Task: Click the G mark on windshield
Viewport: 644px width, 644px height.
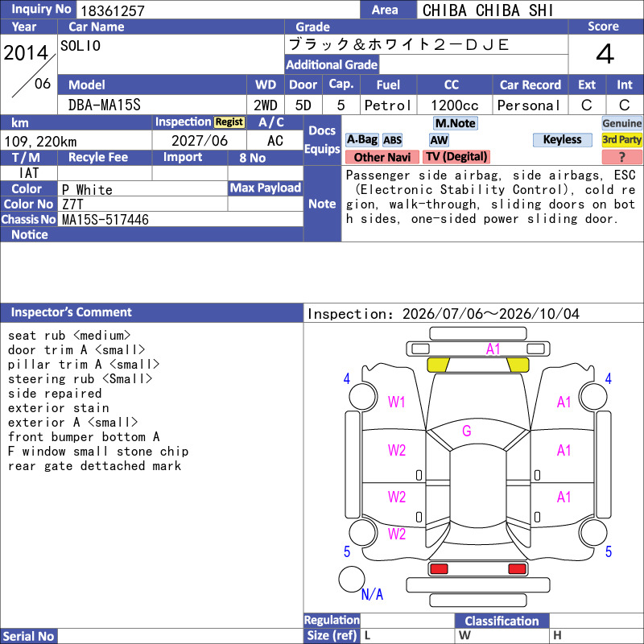Action: [467, 431]
